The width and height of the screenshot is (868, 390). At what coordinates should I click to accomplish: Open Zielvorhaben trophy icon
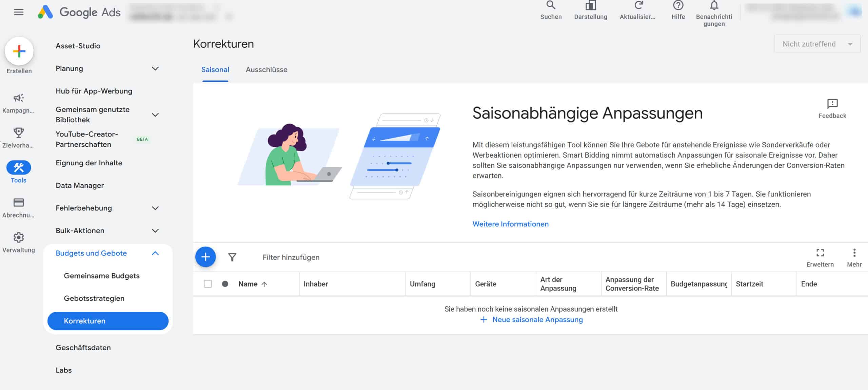pos(19,132)
